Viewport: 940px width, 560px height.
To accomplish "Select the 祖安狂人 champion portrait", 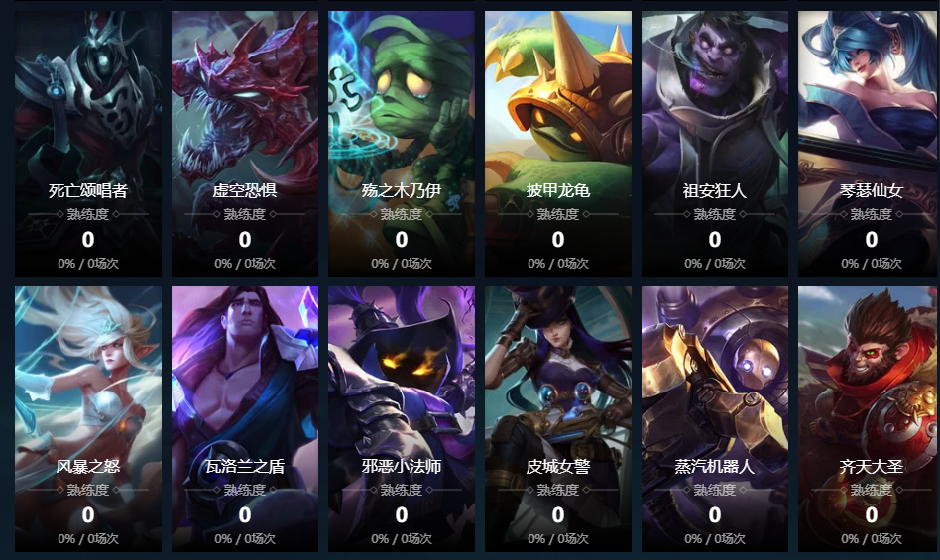I will pyautogui.click(x=715, y=143).
